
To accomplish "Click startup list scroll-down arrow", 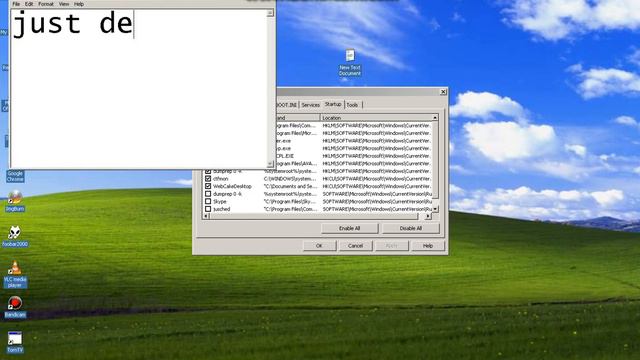I will click(435, 209).
